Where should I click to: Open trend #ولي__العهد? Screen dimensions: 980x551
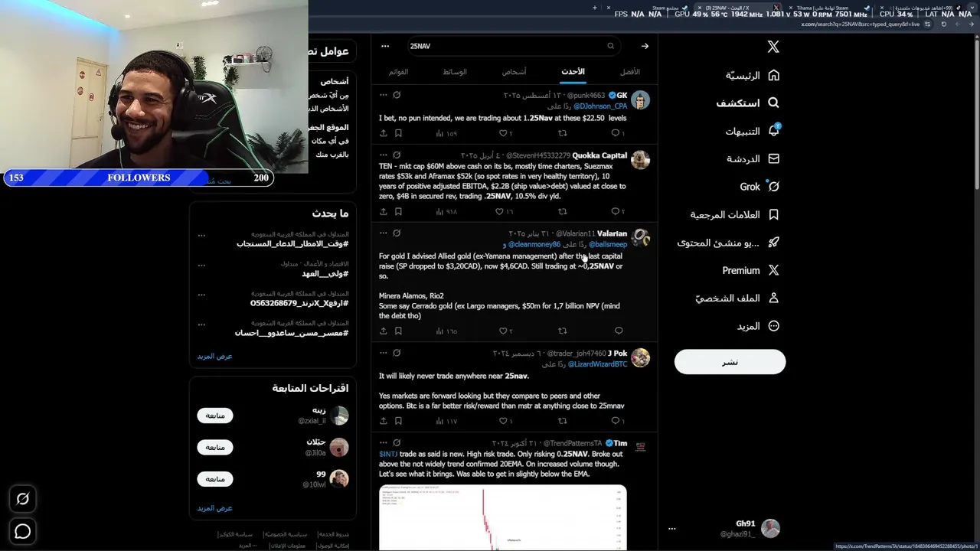coord(325,273)
